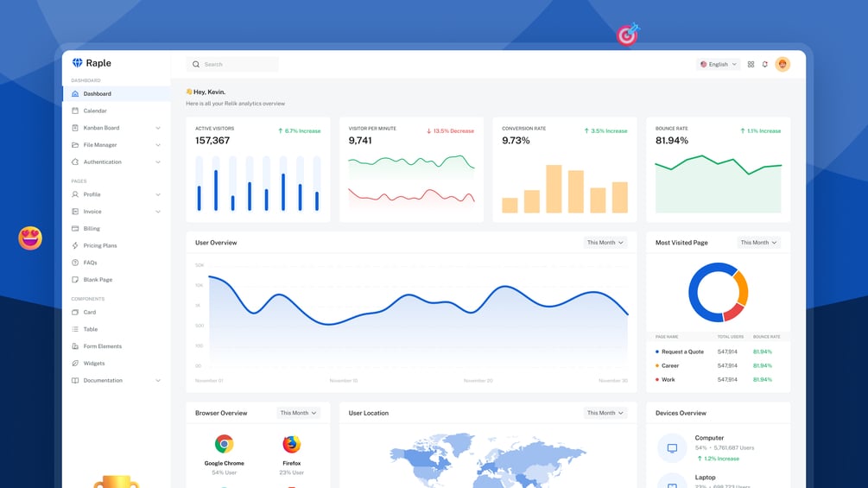Click the Google Chrome browser icon

(x=225, y=444)
